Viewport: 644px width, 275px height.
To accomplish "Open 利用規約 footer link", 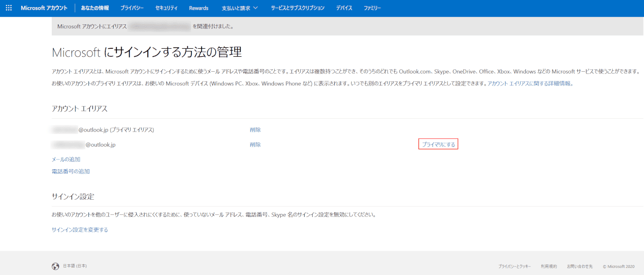I will point(549,267).
